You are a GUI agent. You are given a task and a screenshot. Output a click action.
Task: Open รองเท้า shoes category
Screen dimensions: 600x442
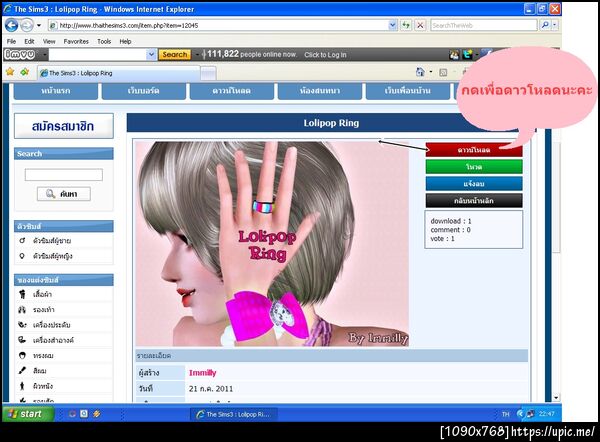coord(44,310)
